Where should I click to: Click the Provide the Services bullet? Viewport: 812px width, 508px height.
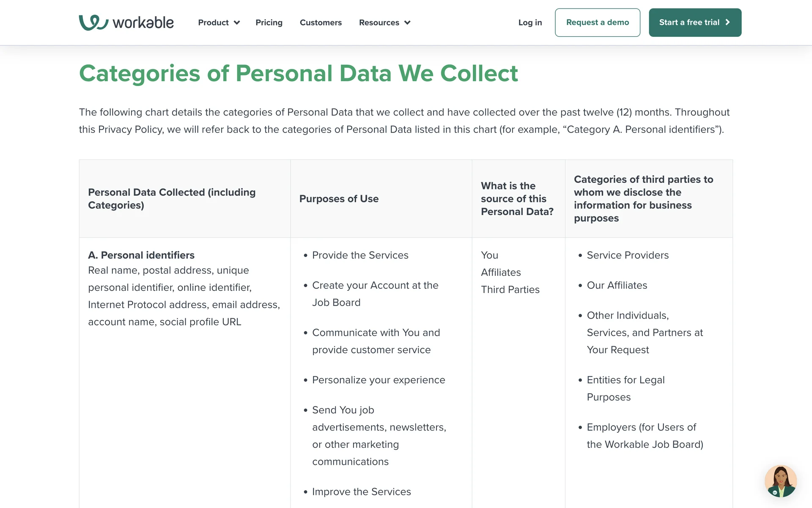[x=360, y=255]
